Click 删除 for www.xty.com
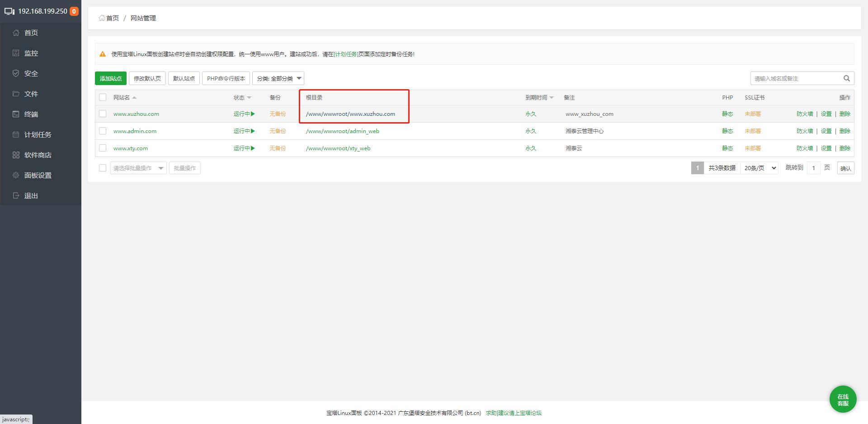The width and height of the screenshot is (868, 424). point(844,148)
